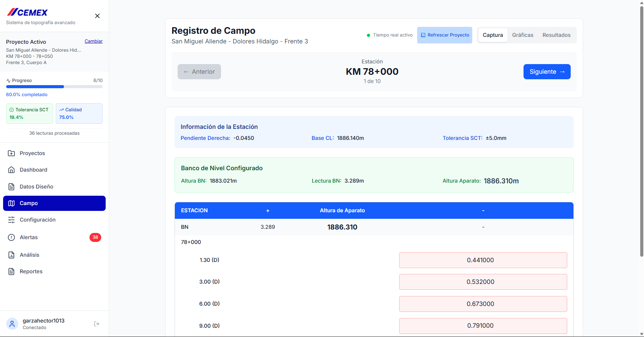Edit the 3.00 (D) reading field
The image size is (644, 337).
pyautogui.click(x=483, y=282)
